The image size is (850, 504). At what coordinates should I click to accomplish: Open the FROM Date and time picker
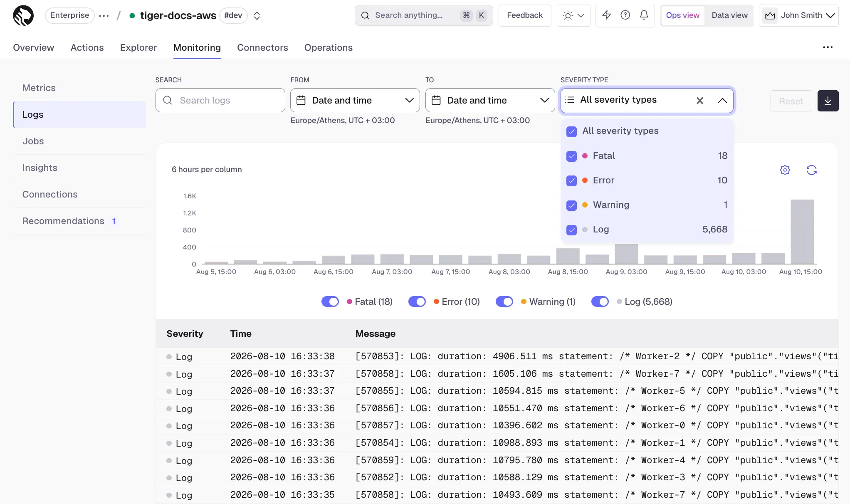[x=355, y=100]
